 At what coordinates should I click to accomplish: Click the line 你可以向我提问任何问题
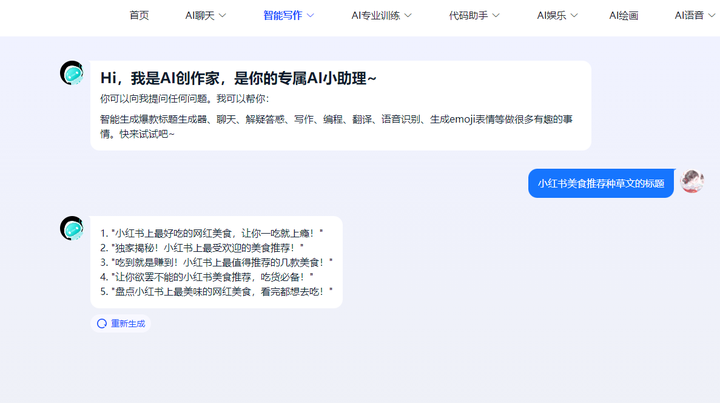point(184,99)
